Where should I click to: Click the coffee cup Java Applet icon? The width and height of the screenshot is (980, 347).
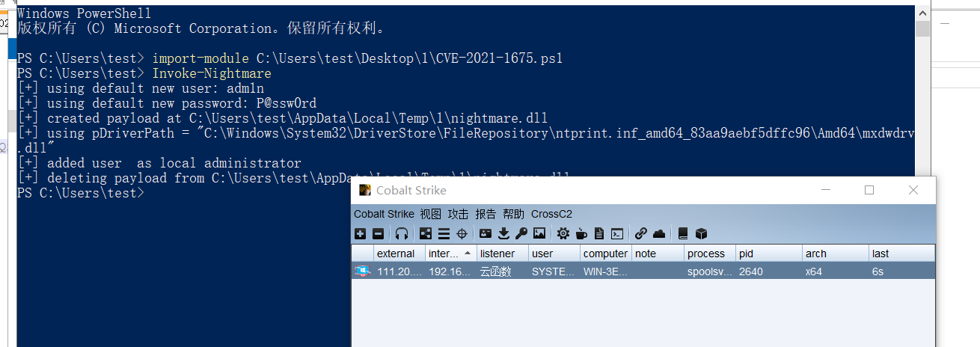(581, 233)
